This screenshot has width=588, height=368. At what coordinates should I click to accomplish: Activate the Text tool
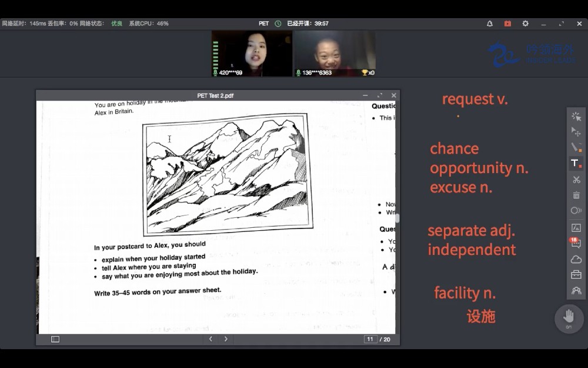pyautogui.click(x=576, y=163)
